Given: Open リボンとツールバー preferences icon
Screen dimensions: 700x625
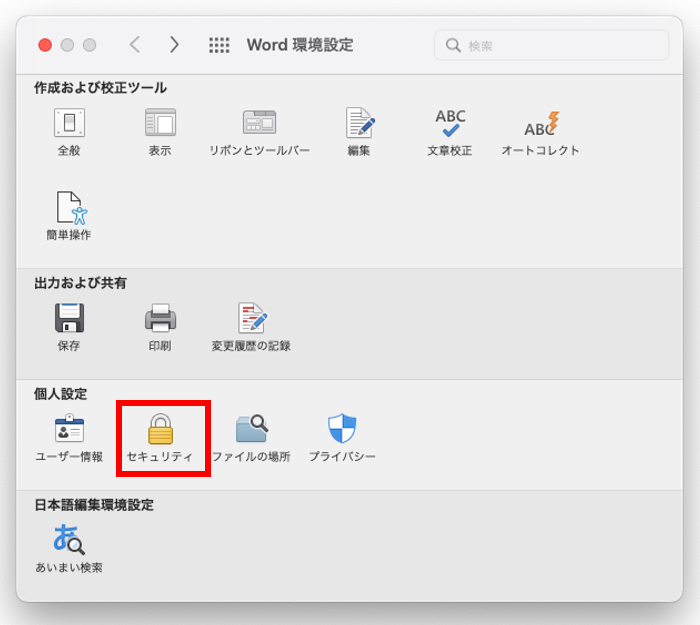Looking at the screenshot, I should click(259, 123).
